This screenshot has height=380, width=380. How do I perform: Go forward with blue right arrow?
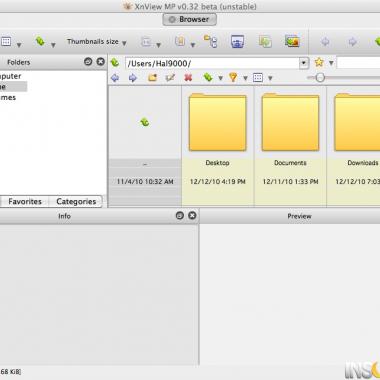(x=133, y=78)
